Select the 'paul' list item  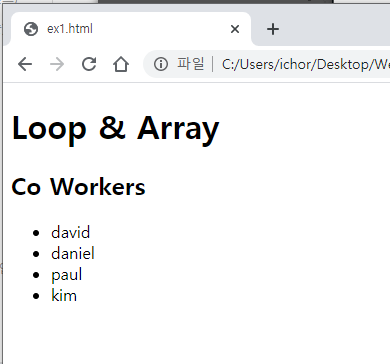(66, 275)
